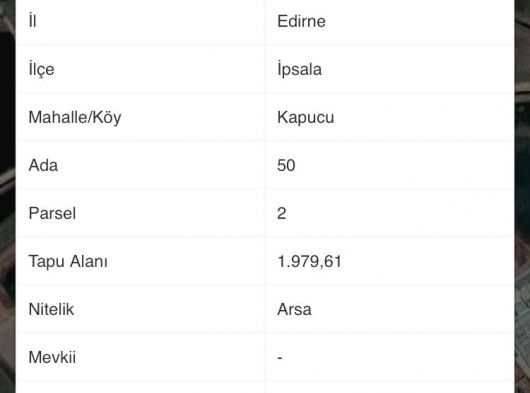This screenshot has height=393, width=530.
Task: Select the Edirne province value
Action: tap(301, 21)
